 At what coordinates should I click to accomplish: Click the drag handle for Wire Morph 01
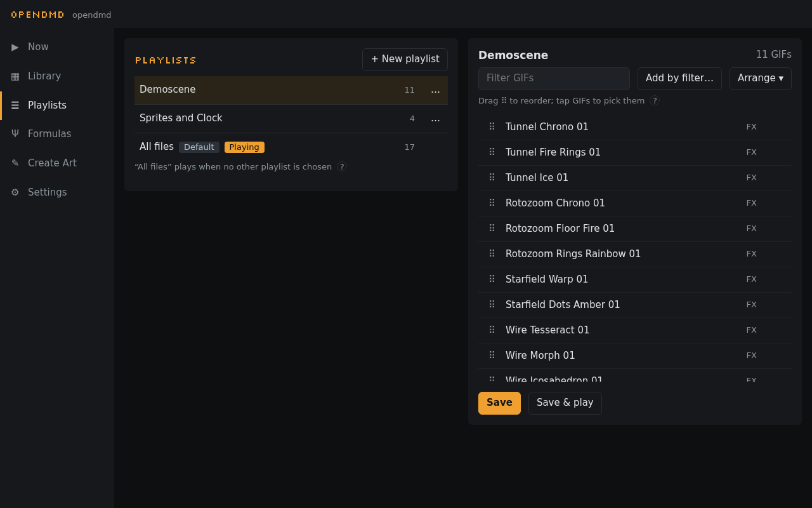click(492, 356)
